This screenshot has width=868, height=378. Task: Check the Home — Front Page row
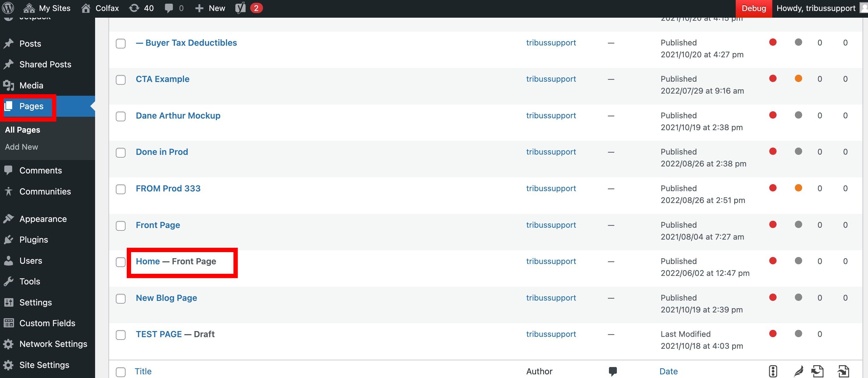(x=121, y=262)
